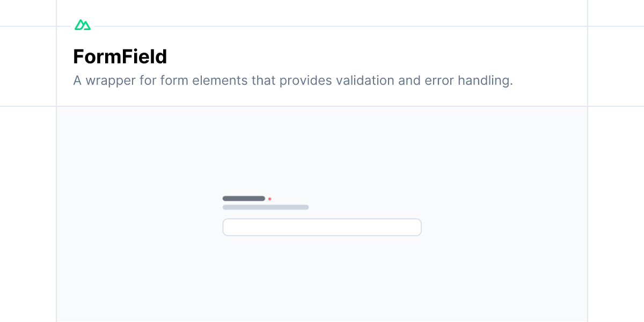Click the gray preview area above the label
The width and height of the screenshot is (644, 322).
(x=322, y=150)
